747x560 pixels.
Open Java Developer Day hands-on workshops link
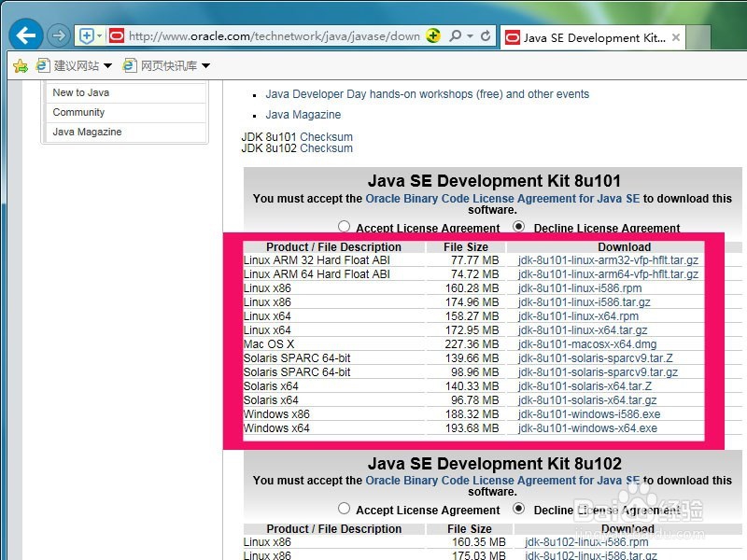[428, 94]
